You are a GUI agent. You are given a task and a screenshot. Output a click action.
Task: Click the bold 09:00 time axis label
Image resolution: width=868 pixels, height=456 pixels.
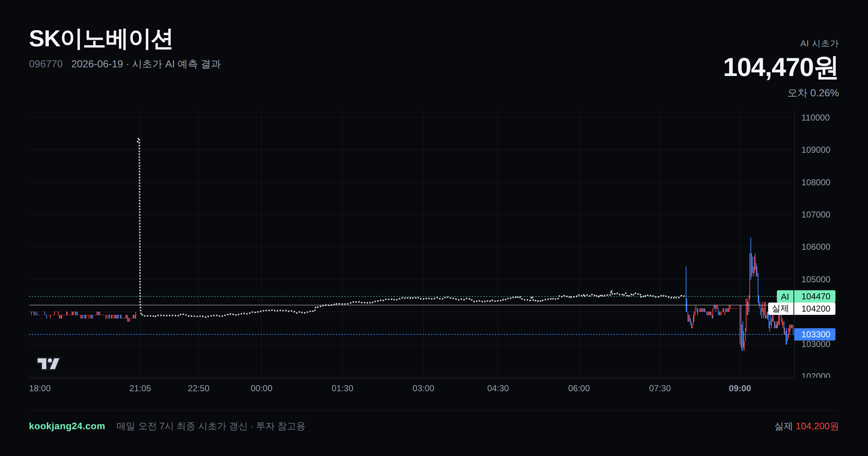point(740,388)
